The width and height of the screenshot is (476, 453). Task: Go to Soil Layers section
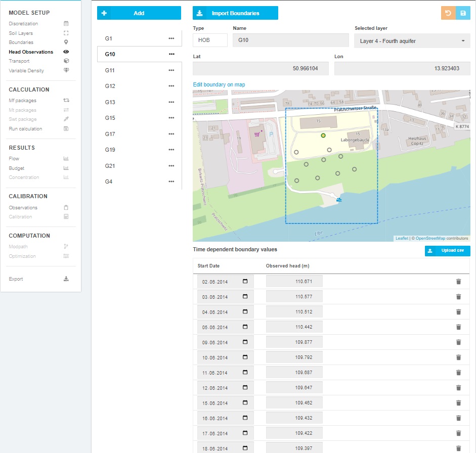point(21,33)
